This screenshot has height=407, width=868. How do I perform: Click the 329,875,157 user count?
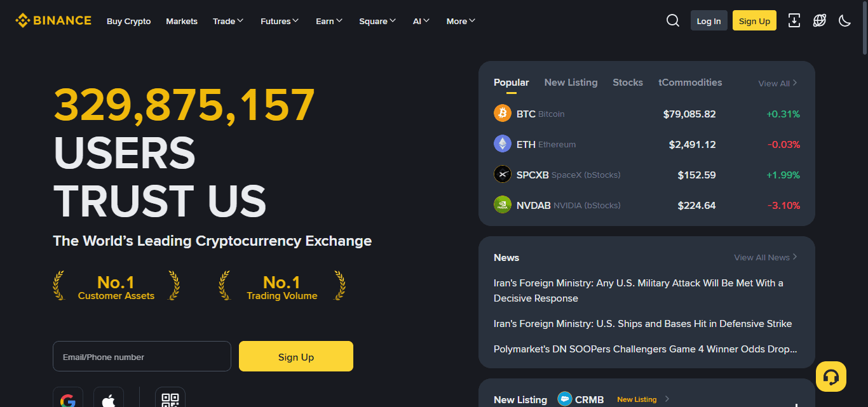pos(184,105)
